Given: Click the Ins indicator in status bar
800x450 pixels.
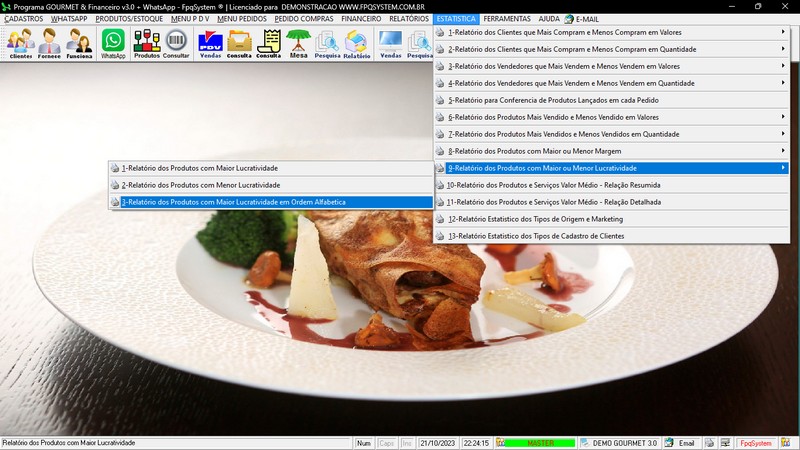Looking at the screenshot, I should (x=407, y=443).
